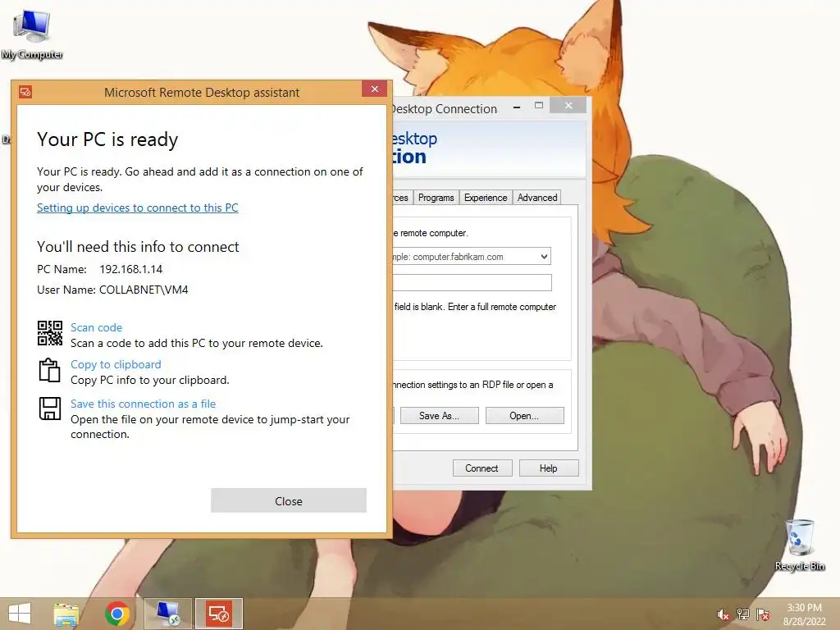The height and width of the screenshot is (630, 840).
Task: Switch to the Programs tab
Action: (436, 198)
